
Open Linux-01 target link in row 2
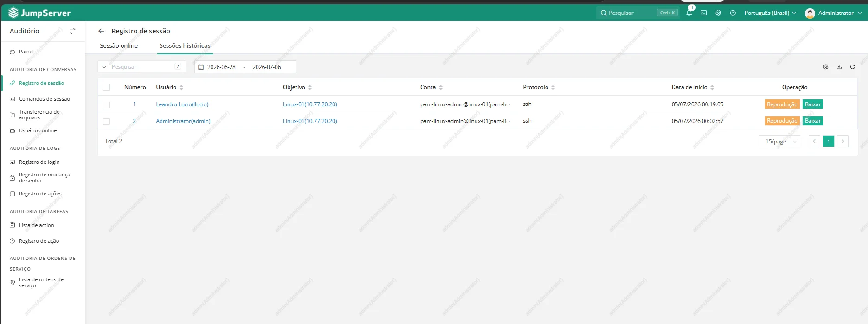[x=310, y=121]
